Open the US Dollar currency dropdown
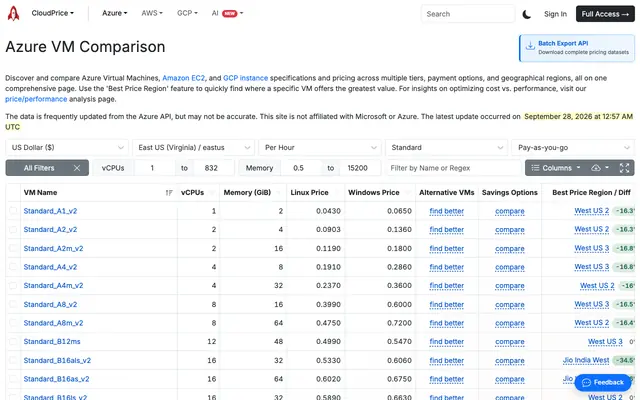This screenshot has width=640, height=400. (x=67, y=147)
